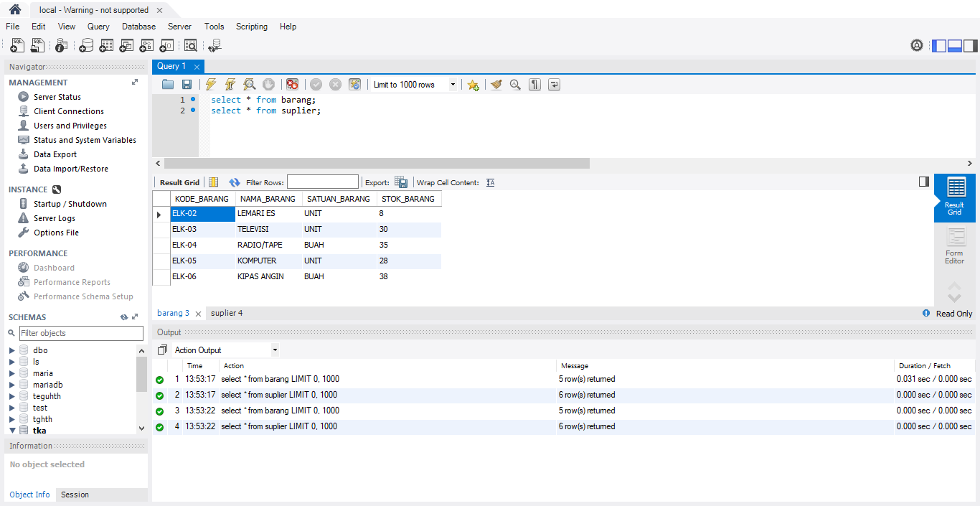Select the Create new schema icon
This screenshot has width=980, height=506.
click(x=86, y=44)
